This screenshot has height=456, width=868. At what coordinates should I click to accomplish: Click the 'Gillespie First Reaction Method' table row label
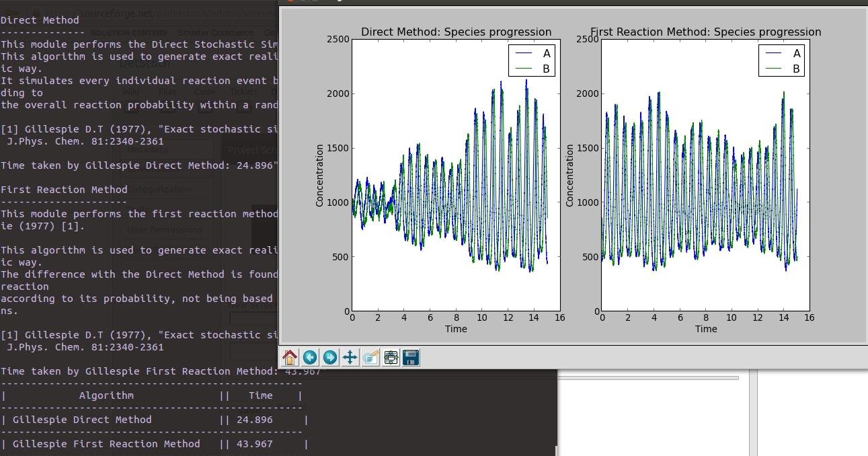106,444
